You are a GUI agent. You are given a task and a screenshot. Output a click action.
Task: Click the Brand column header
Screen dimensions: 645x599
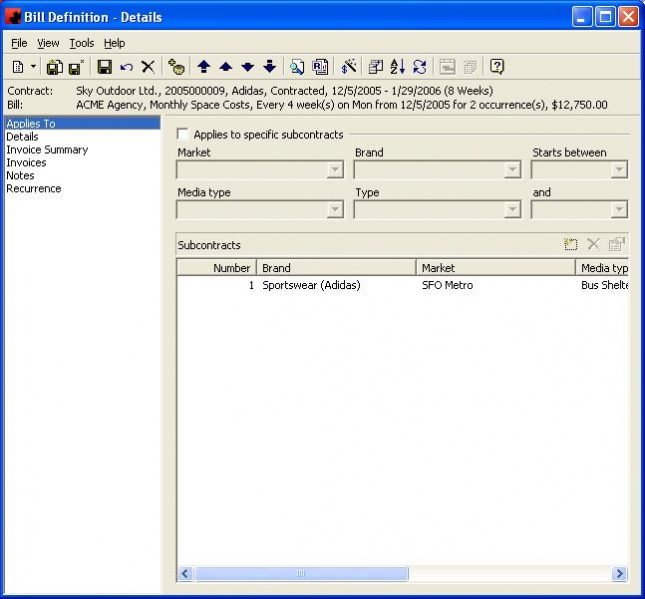(x=336, y=268)
